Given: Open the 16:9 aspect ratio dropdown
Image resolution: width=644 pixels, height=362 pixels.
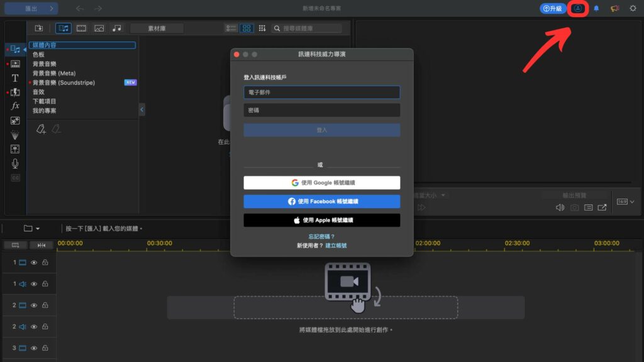Looking at the screenshot, I should 626,202.
